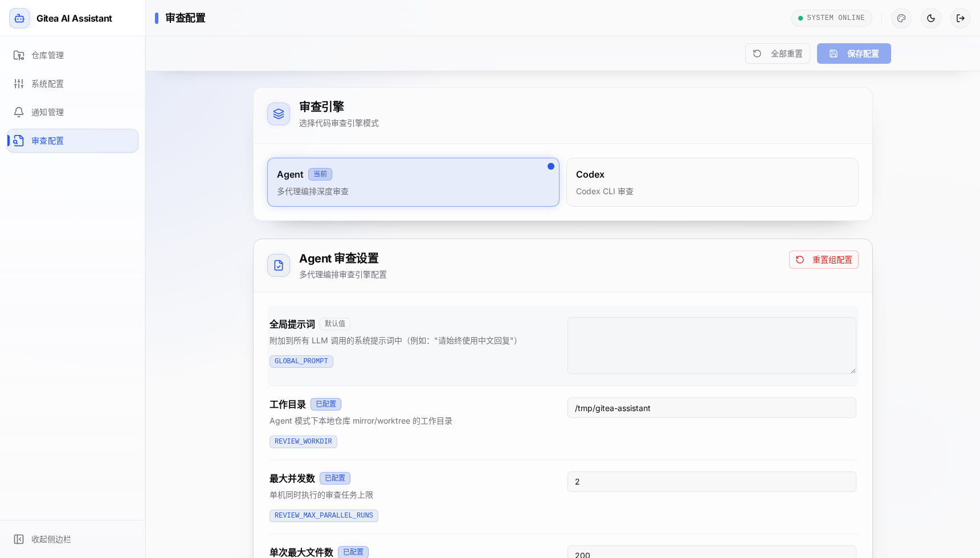Click the 通知管理 bell icon
Viewport: 980px width, 558px height.
pos(19,112)
